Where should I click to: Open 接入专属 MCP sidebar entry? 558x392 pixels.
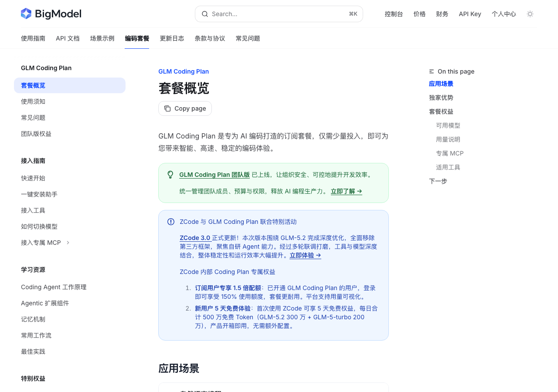click(70, 243)
